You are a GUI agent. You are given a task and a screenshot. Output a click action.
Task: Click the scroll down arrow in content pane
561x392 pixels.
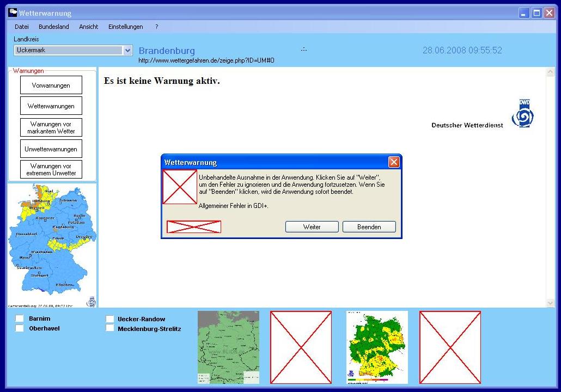[x=550, y=303]
